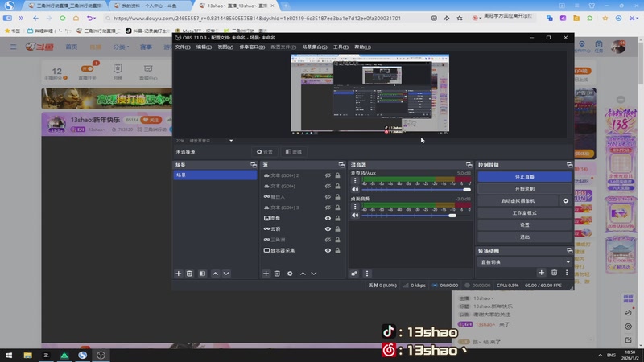
Task: Click 退出 exit button in Controls
Action: pos(524,237)
